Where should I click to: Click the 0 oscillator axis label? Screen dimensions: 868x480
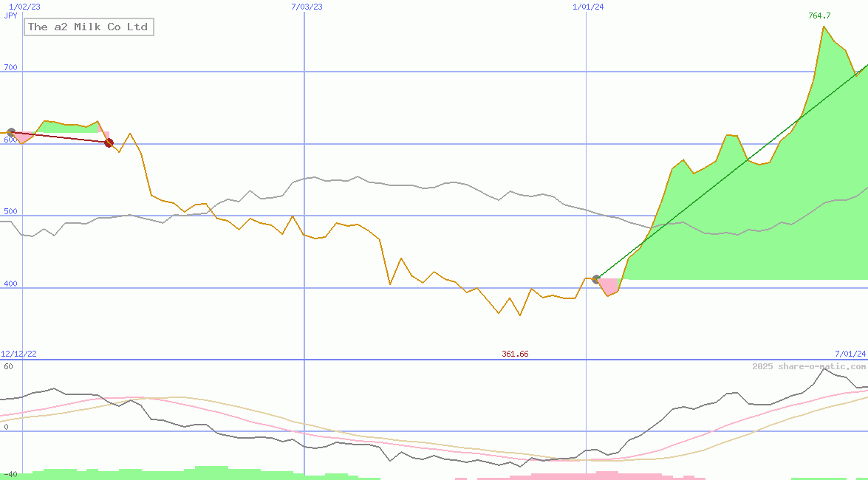[5, 427]
